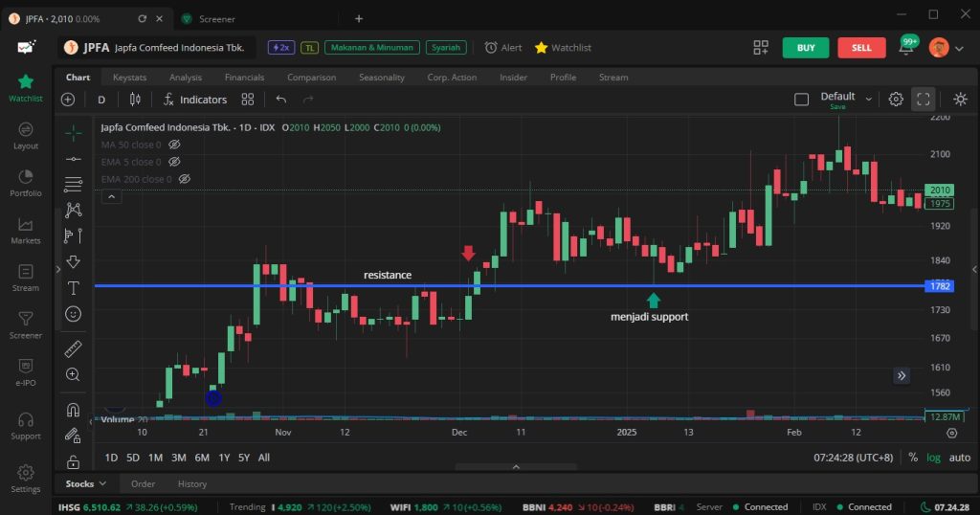Toggle percent scale
Viewport: 980px width, 515px height.
click(x=913, y=458)
